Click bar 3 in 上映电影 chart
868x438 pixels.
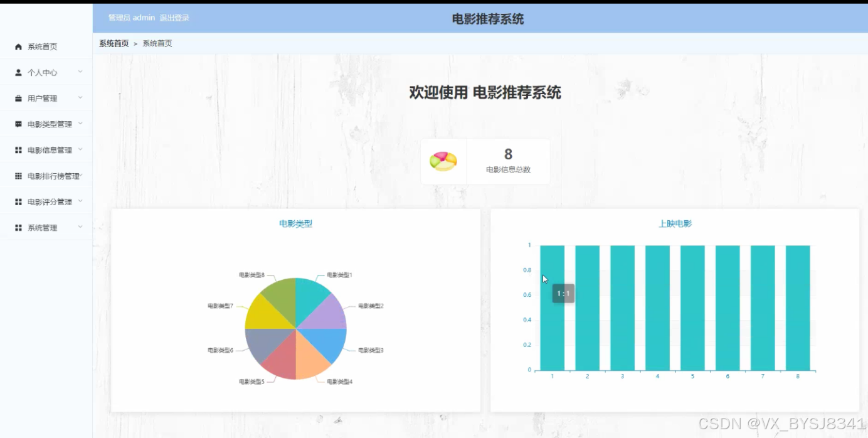coord(623,307)
